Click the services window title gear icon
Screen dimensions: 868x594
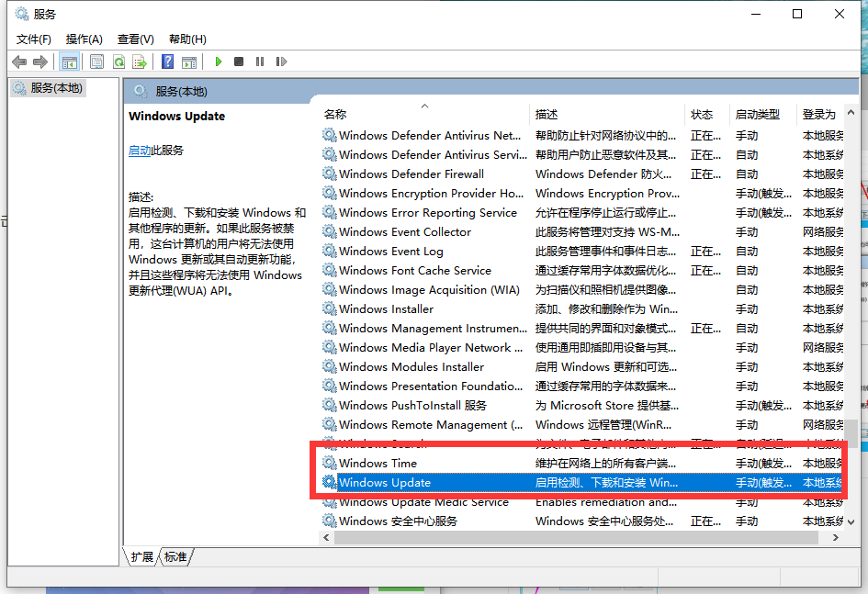[x=22, y=14]
